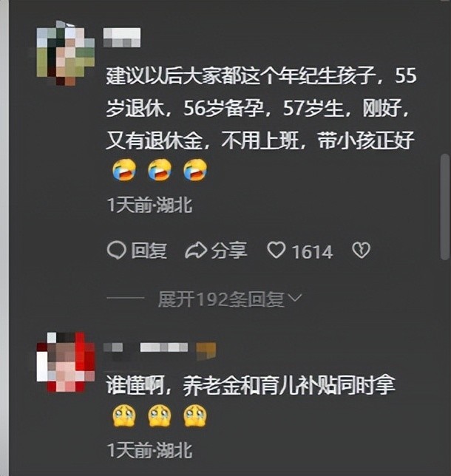This screenshot has height=476, width=451.
Task: Click the first crying-laughing emoji
Action: pyautogui.click(x=124, y=170)
